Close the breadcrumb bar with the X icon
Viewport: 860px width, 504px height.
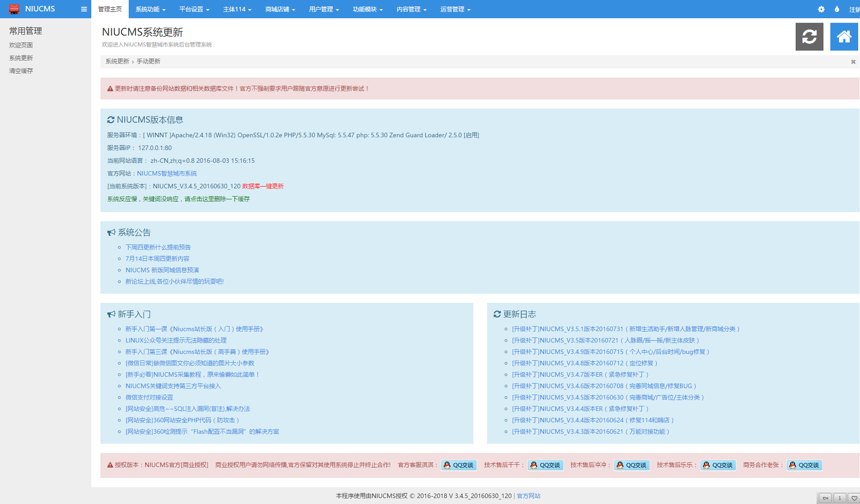pyautogui.click(x=853, y=62)
